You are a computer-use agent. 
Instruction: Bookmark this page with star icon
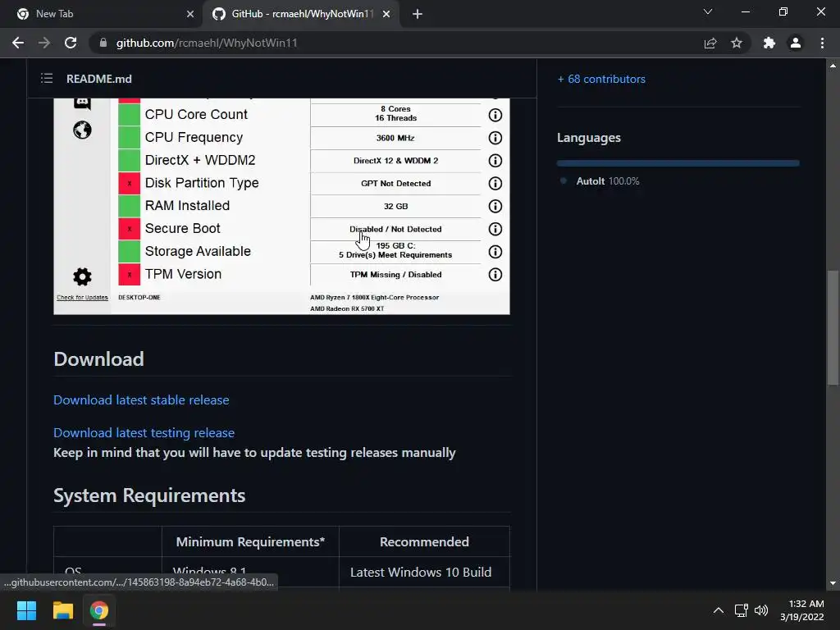tap(737, 43)
